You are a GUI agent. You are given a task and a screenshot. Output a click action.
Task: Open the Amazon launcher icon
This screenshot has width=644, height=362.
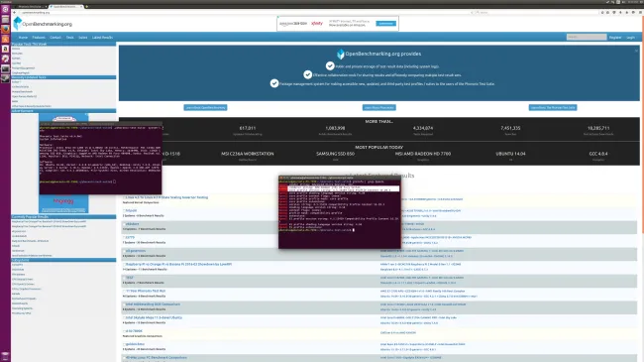coord(5,49)
